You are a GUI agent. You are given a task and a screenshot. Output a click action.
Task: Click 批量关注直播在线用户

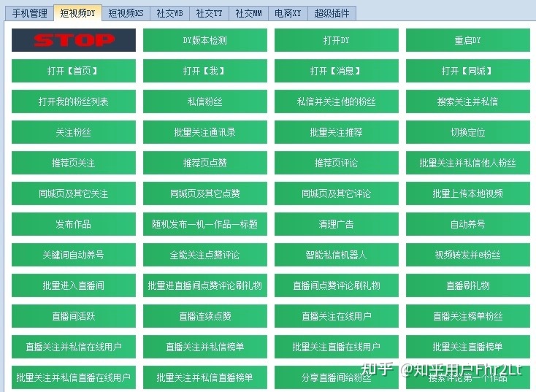coord(337,347)
